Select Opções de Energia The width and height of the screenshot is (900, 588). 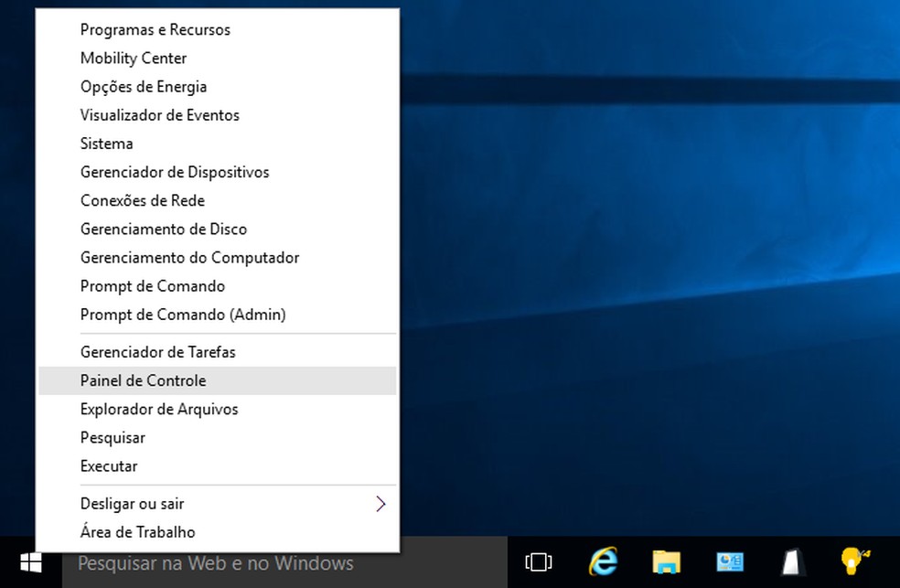pos(144,86)
